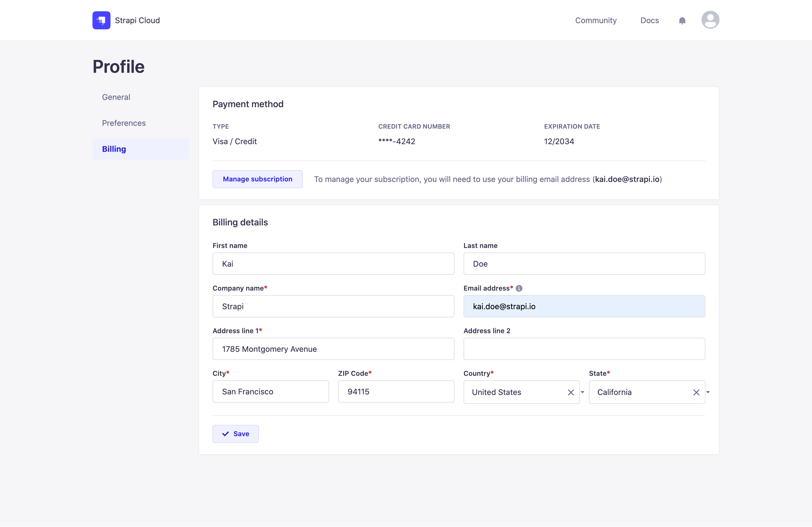
Task: Click the Save button
Action: (235, 433)
